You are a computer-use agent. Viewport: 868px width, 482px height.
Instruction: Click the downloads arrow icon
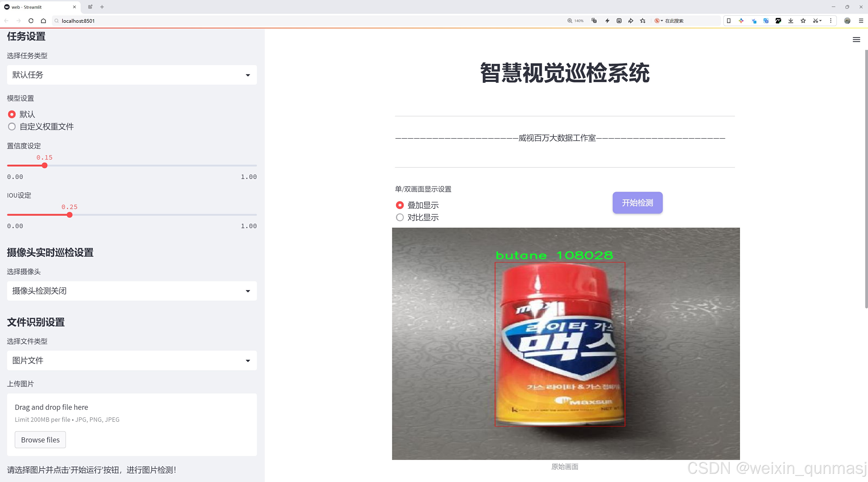tap(791, 21)
